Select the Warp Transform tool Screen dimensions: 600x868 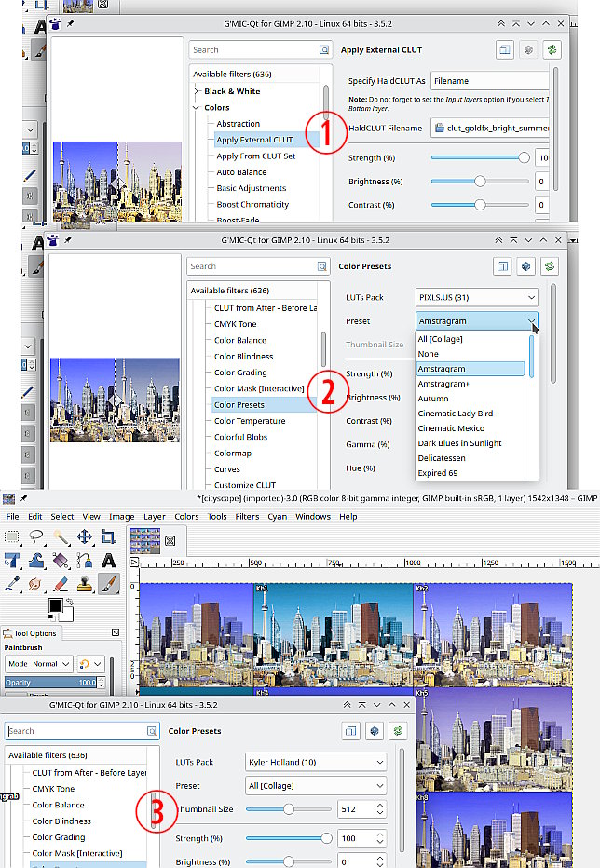point(36,561)
